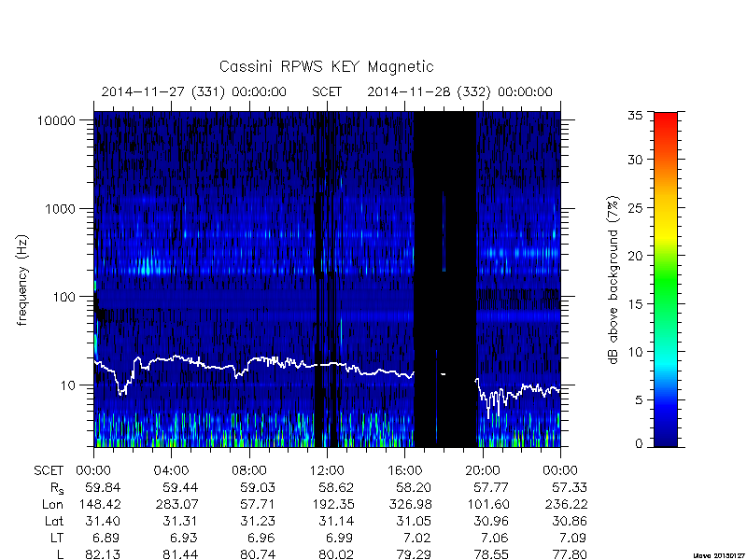The height and width of the screenshot is (560, 747).
Task: Click the "dB above background (7%)" colorbar title
Action: pos(613,280)
